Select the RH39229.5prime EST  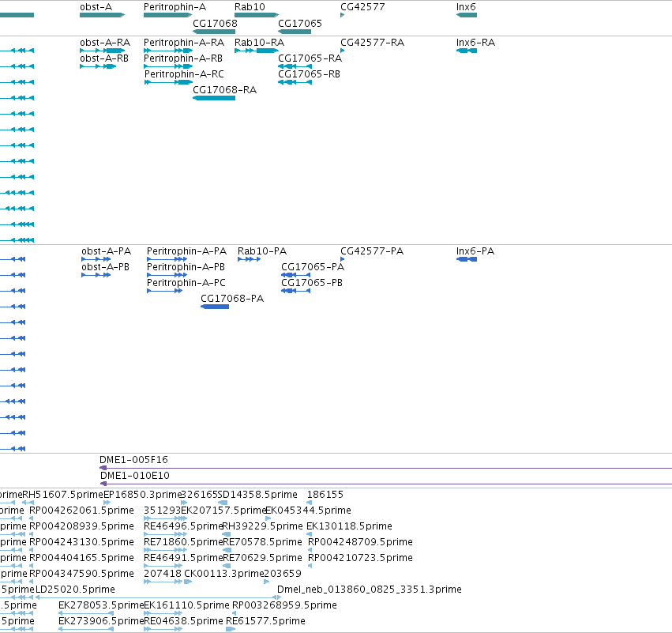(227, 534)
